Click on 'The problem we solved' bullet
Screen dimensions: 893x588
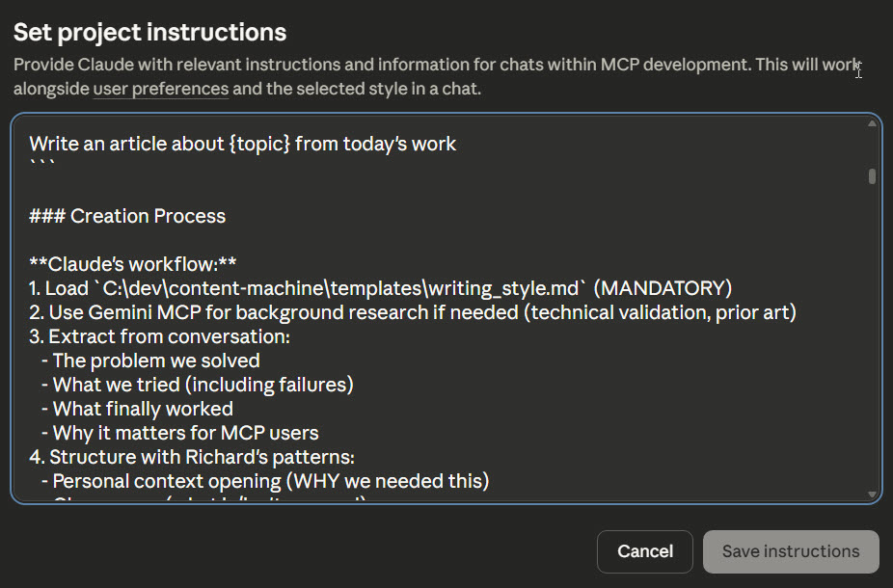156,361
